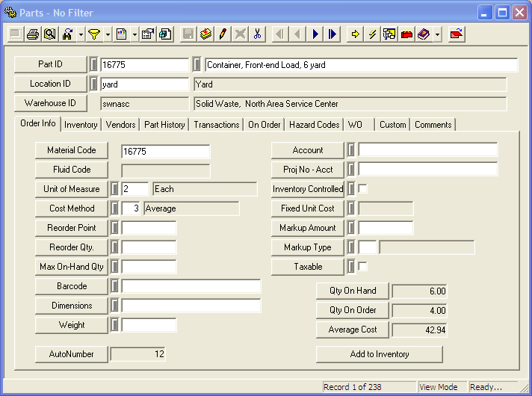The image size is (532, 396).
Task: Go to the previous record arrow
Action: pos(297,34)
